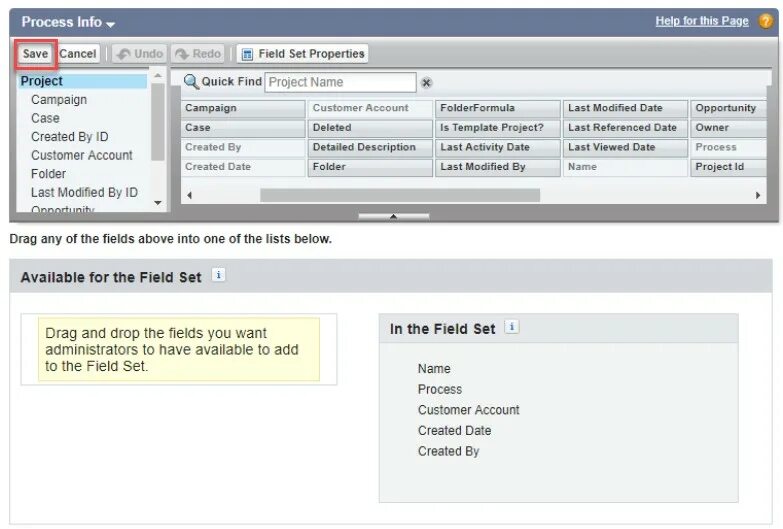Click the Redo toolbar button
The image size is (783, 529).
point(198,54)
